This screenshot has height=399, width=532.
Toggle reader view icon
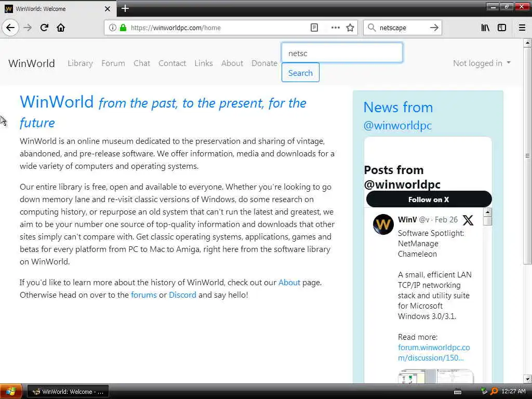(x=314, y=28)
